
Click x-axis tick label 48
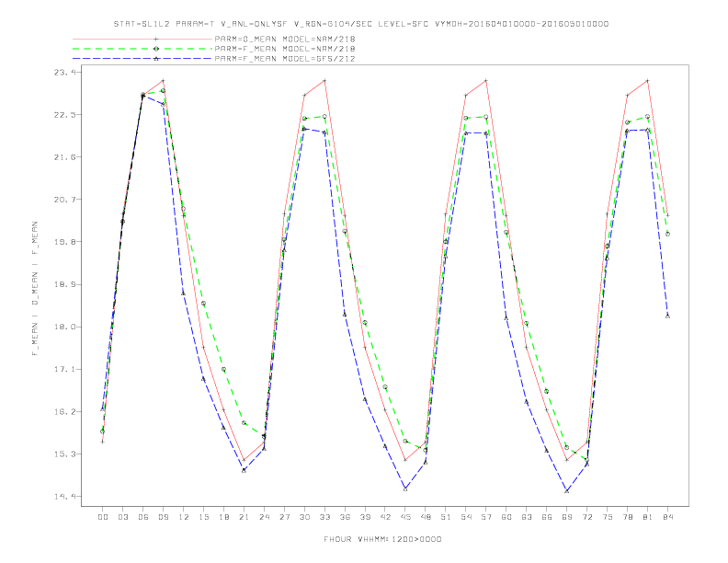(426, 517)
